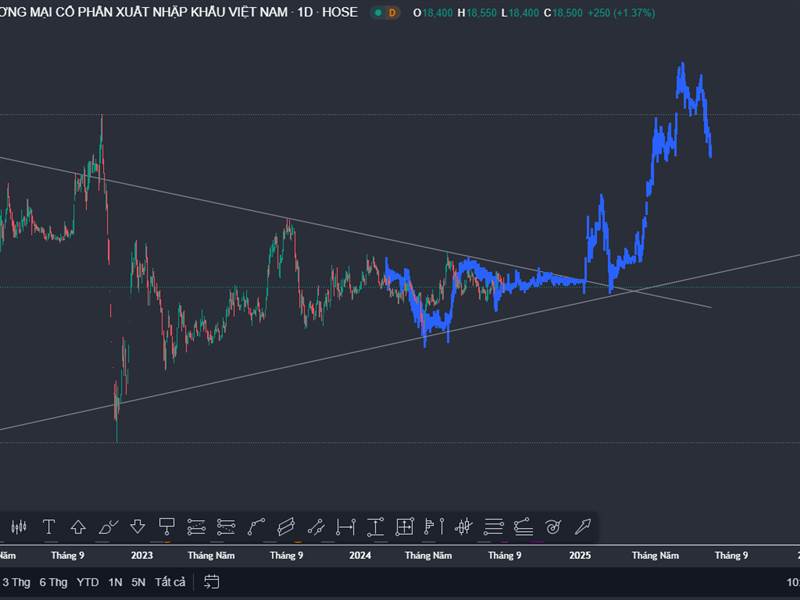
Task: Switch to the YTD range tab
Action: pyautogui.click(x=86, y=580)
